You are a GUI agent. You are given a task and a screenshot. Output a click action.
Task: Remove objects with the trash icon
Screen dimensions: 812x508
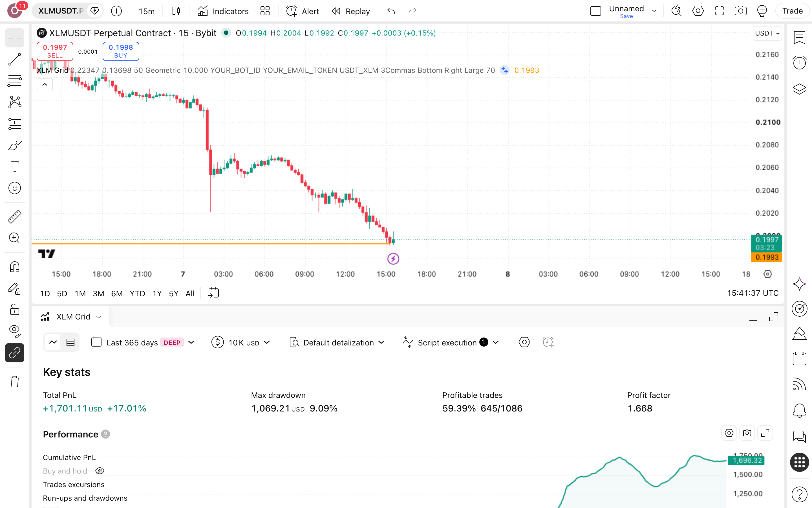pos(14,381)
